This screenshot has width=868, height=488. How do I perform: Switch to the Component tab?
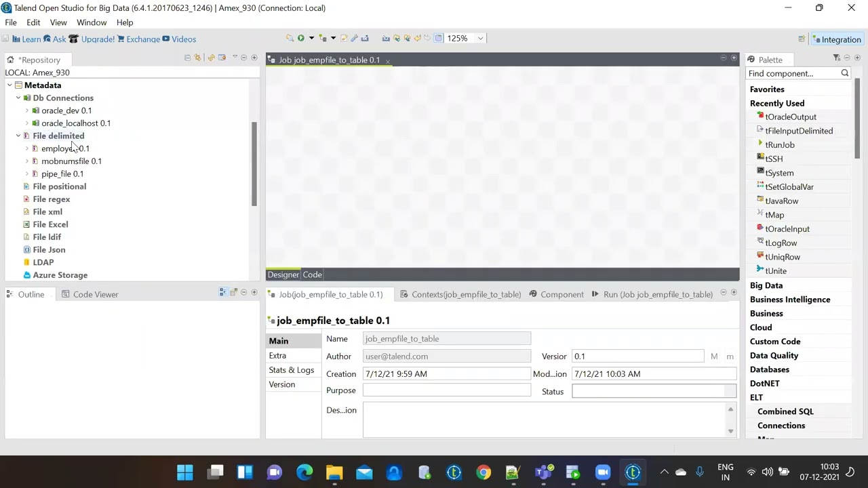(556, 294)
